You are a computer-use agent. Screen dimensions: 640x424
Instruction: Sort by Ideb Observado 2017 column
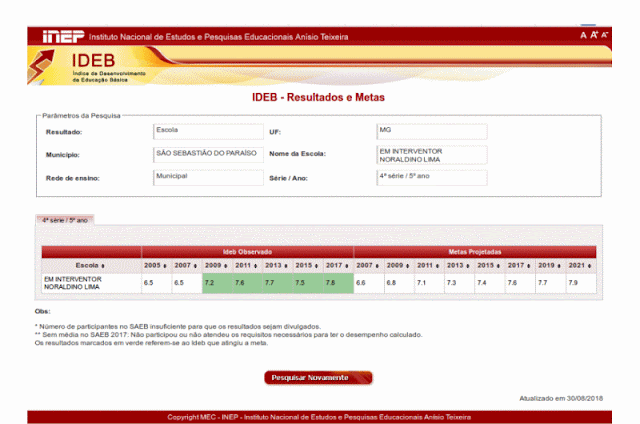click(x=338, y=265)
